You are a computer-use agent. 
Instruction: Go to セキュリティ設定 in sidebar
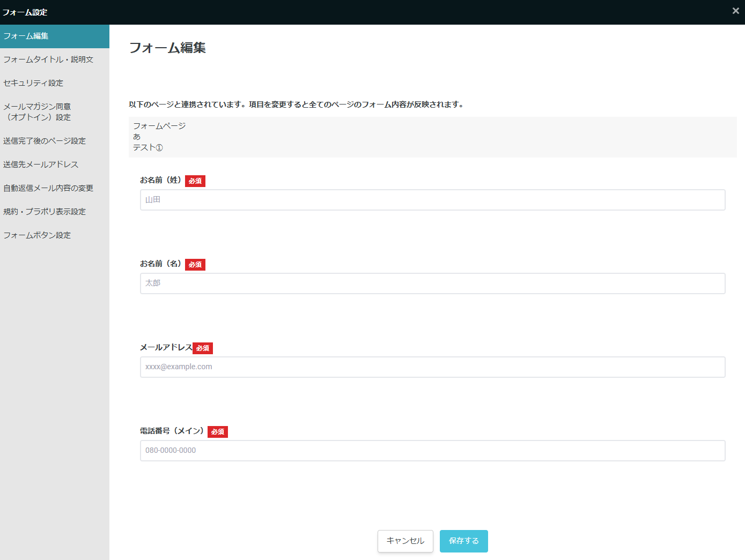click(x=33, y=83)
